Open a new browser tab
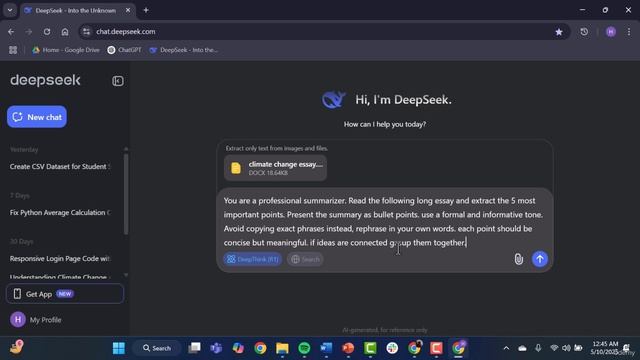The width and height of the screenshot is (640, 360). click(146, 10)
